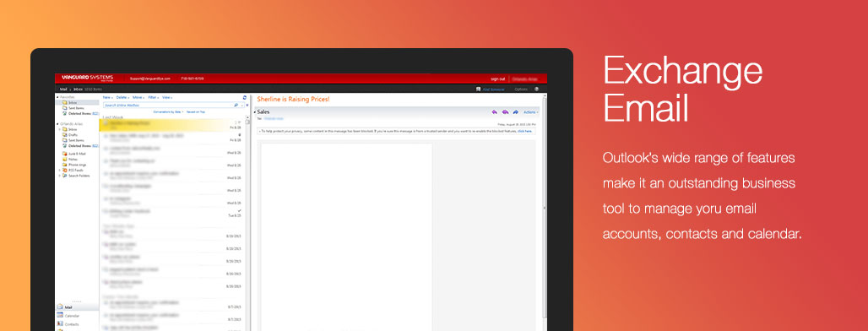Screen dimensions: 868x331
Task: Click the 'click here' link to unblock content
Action: click(525, 131)
